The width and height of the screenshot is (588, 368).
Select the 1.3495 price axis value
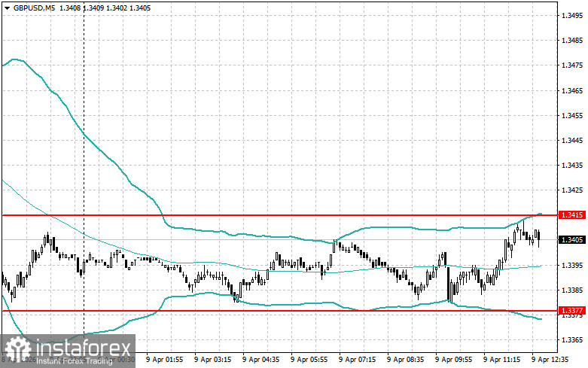coord(572,15)
